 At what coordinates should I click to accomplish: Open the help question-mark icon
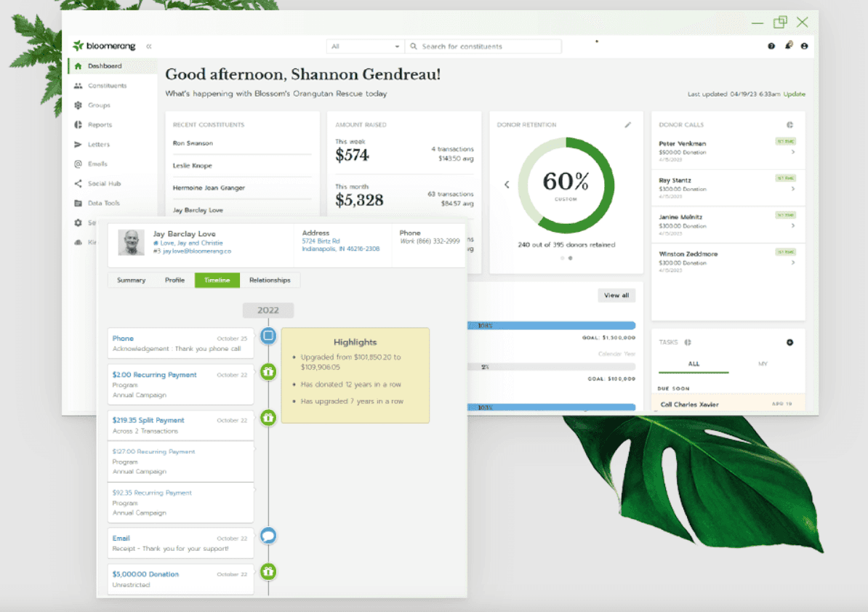pos(771,46)
